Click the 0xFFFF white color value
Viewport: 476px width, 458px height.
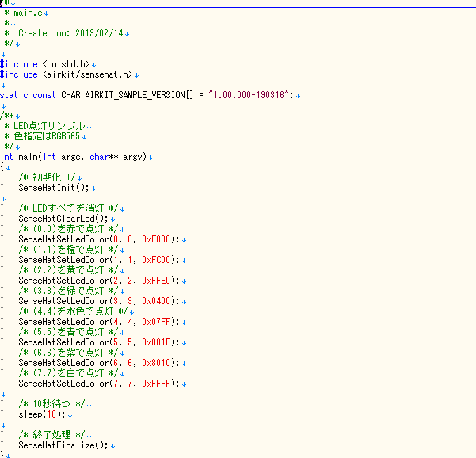coord(159,384)
